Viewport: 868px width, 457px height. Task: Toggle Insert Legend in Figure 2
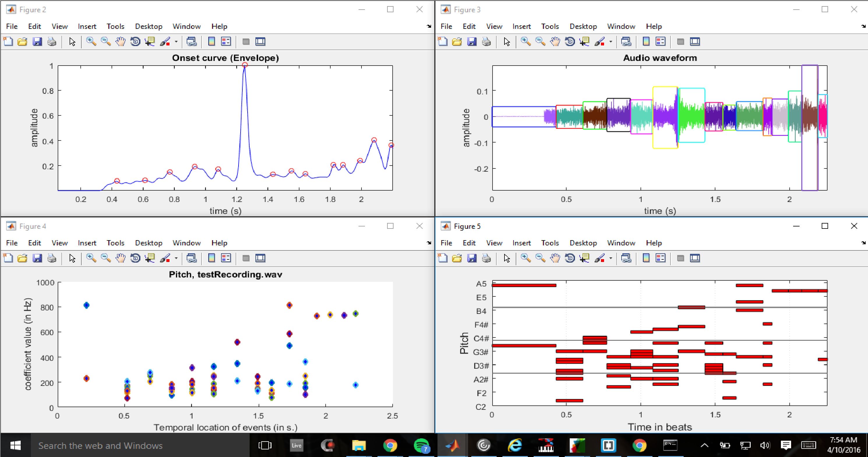226,41
